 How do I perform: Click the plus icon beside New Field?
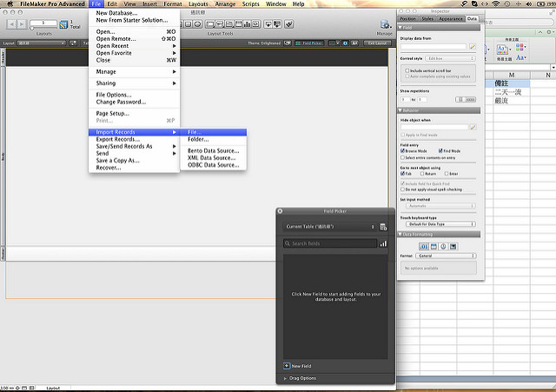point(287,366)
